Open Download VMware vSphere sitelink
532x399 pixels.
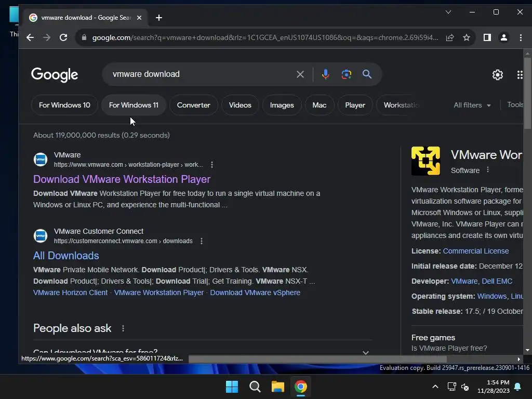pos(255,292)
